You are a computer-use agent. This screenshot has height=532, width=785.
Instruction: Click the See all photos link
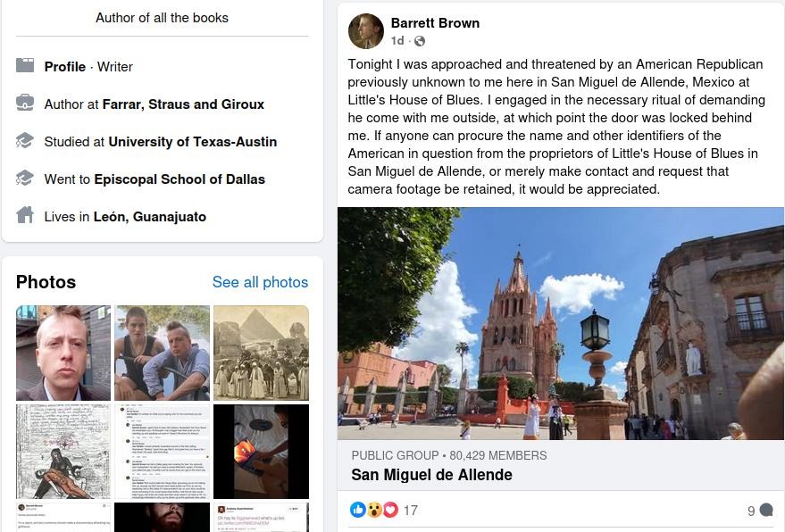(260, 282)
